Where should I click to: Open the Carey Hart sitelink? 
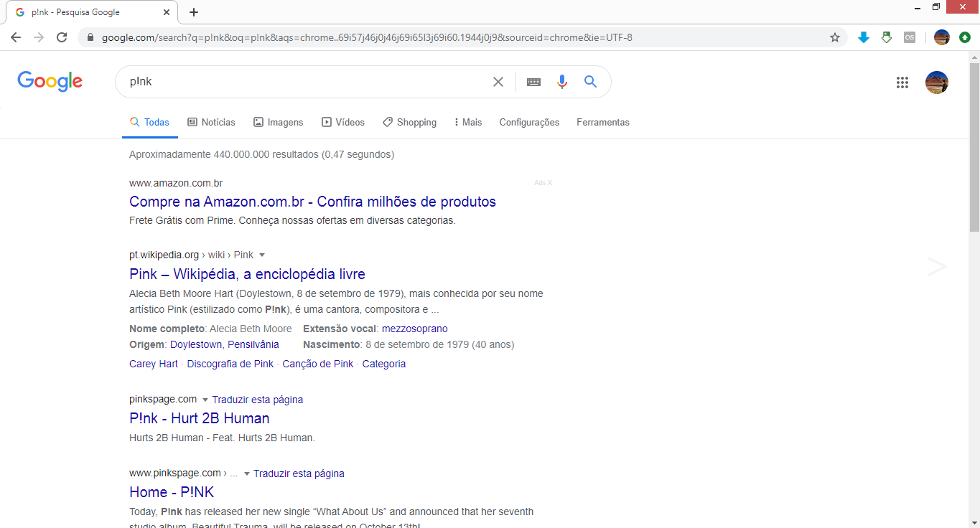click(154, 364)
